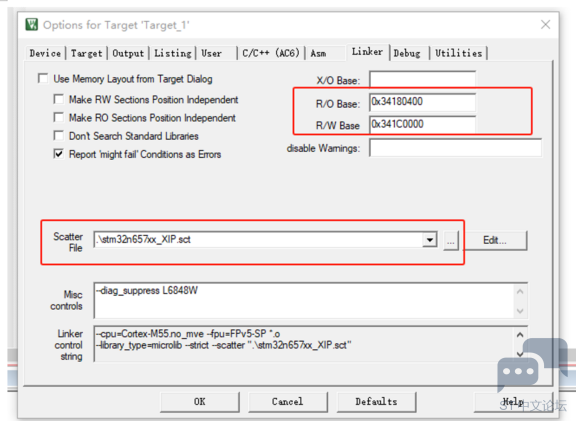The image size is (576, 421).
Task: Toggle Don't Search Standard Libraries checkbox
Action: click(x=58, y=136)
